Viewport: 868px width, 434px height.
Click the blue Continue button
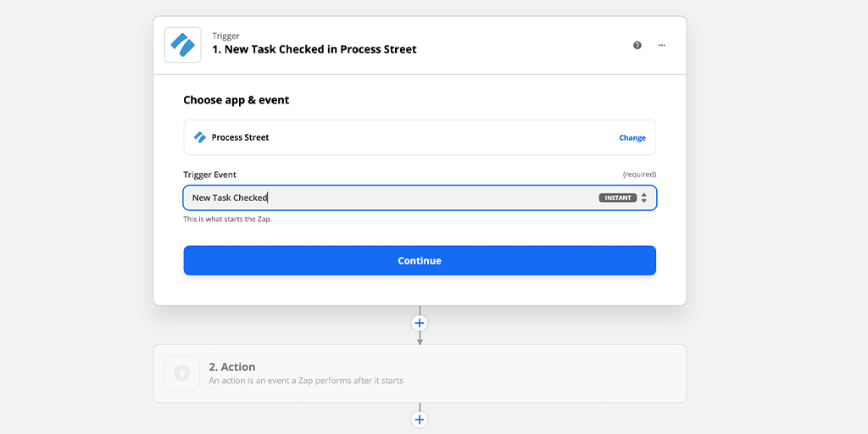pos(420,261)
